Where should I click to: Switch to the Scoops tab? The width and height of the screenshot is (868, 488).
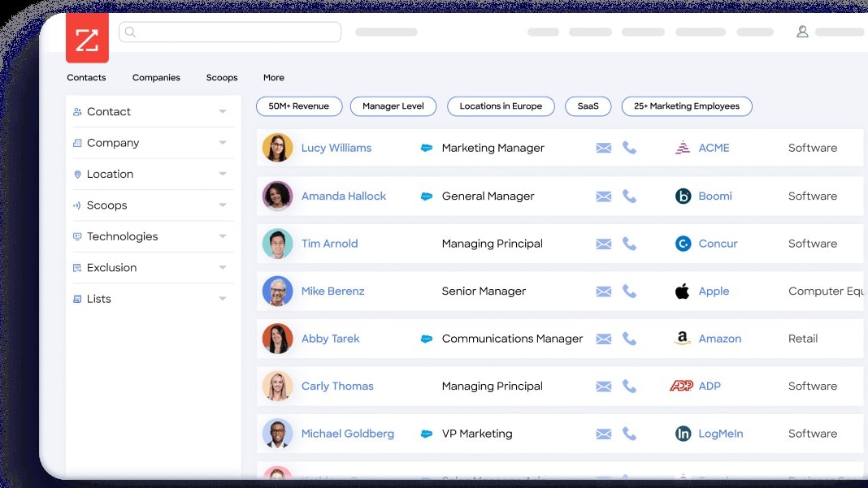(x=222, y=77)
